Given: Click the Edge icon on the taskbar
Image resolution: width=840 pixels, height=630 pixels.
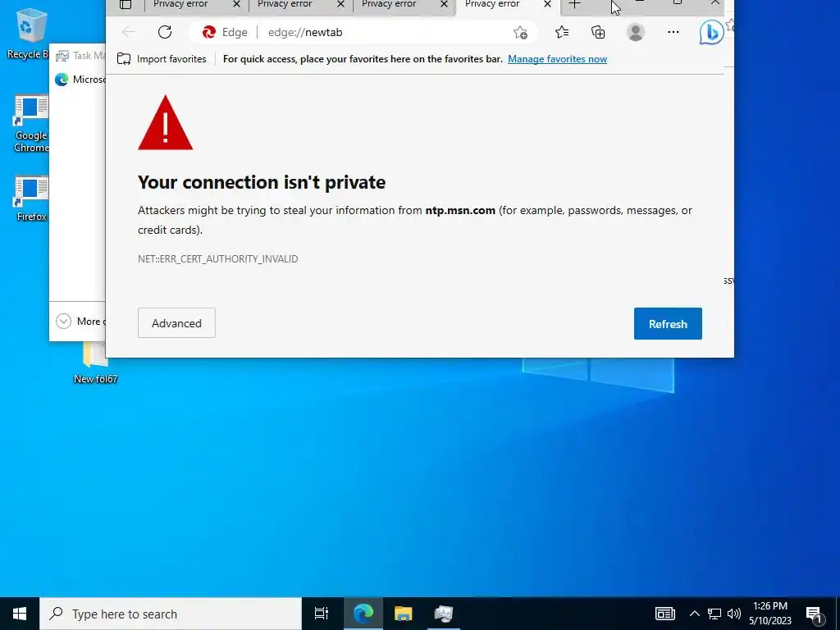Looking at the screenshot, I should click(x=363, y=614).
